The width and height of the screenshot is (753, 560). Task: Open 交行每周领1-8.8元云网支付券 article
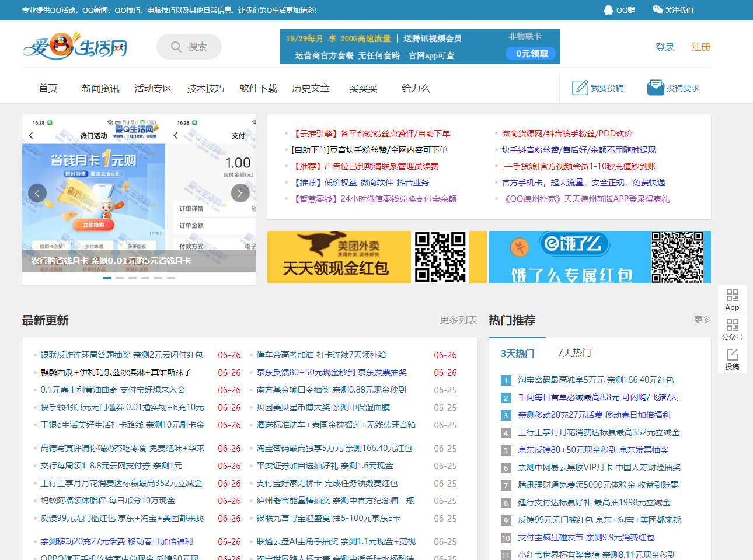click(111, 466)
